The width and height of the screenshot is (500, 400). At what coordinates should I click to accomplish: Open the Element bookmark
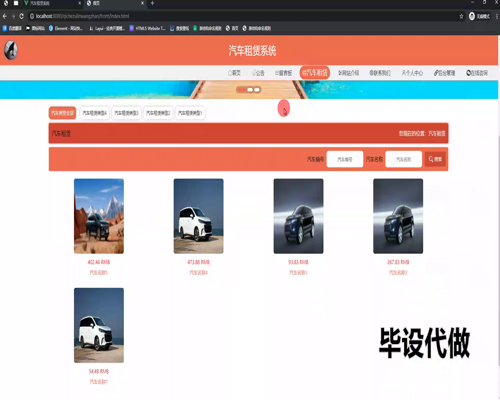coord(66,28)
